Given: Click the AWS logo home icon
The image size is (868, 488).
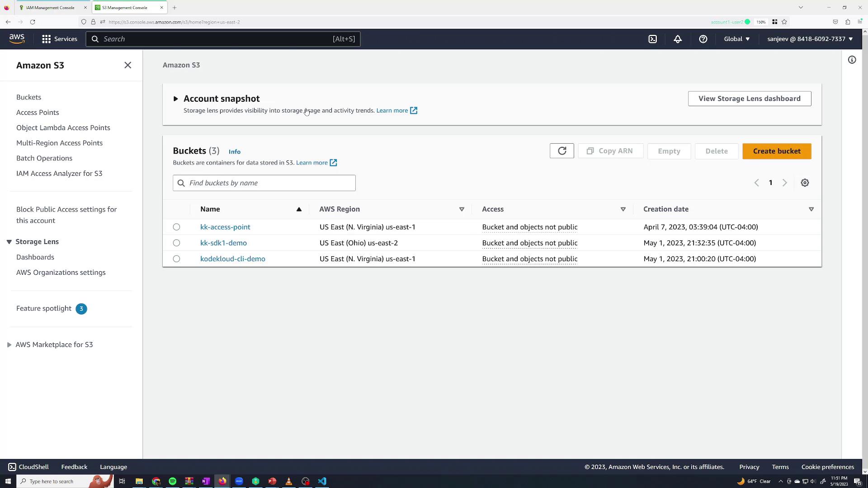Looking at the screenshot, I should [17, 39].
